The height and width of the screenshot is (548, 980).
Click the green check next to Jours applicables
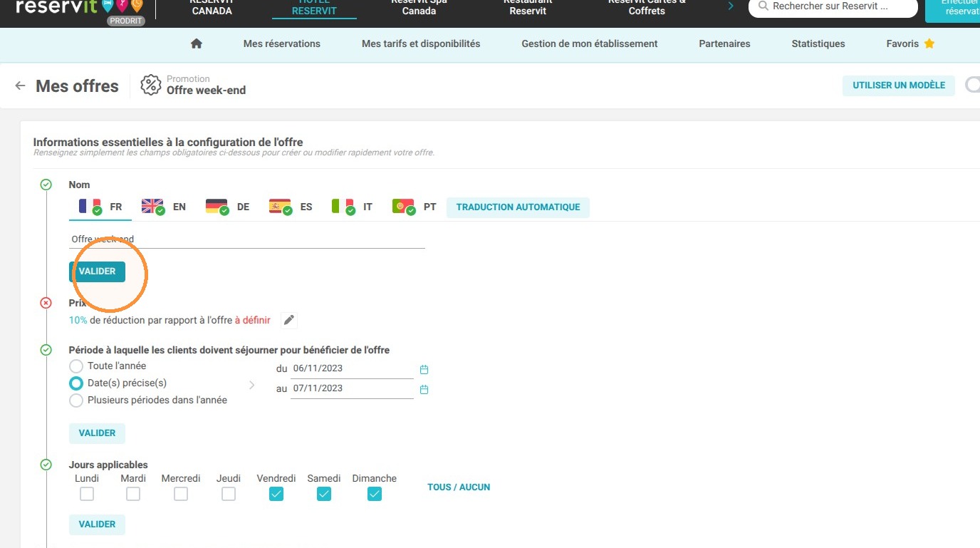(46, 465)
